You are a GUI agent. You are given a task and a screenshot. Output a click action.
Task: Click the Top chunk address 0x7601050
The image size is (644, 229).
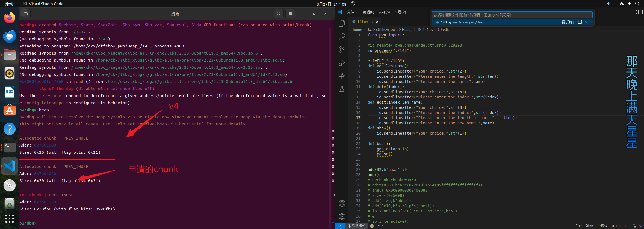tap(45, 202)
